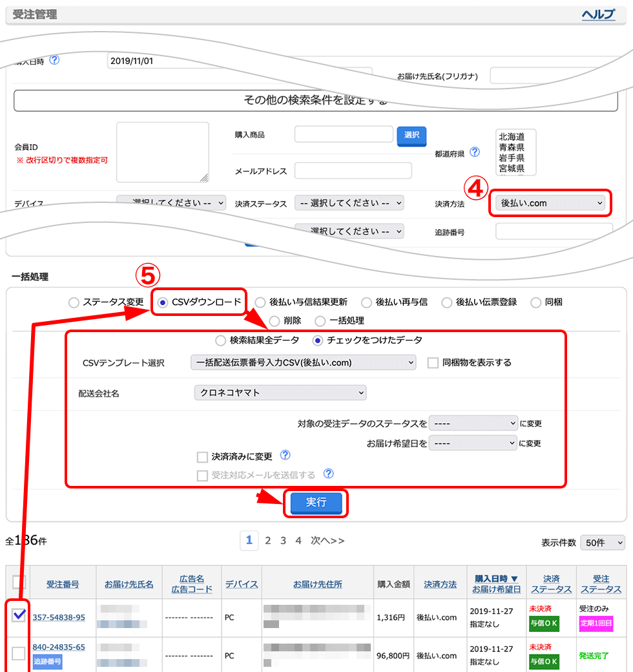The width and height of the screenshot is (633, 672).
Task: Show help for 受注対応メールを送信する
Action: point(329,474)
